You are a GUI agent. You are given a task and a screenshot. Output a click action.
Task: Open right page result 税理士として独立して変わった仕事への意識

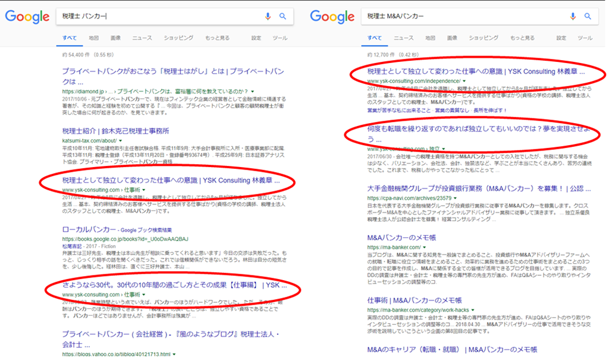pos(476,71)
